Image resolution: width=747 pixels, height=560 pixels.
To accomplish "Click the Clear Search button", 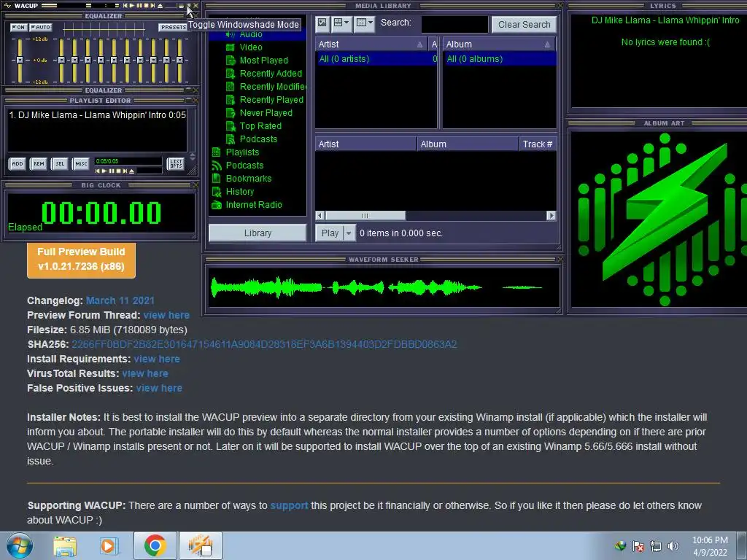I will 524,24.
